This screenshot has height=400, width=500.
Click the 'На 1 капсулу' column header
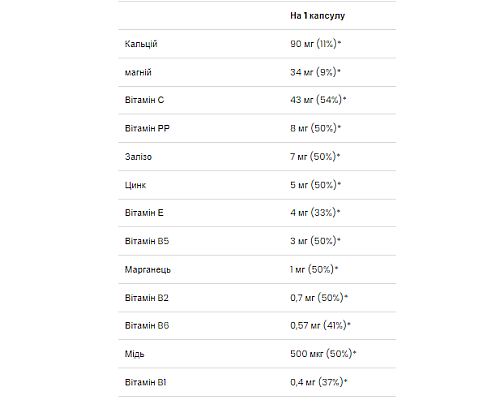pos(317,16)
